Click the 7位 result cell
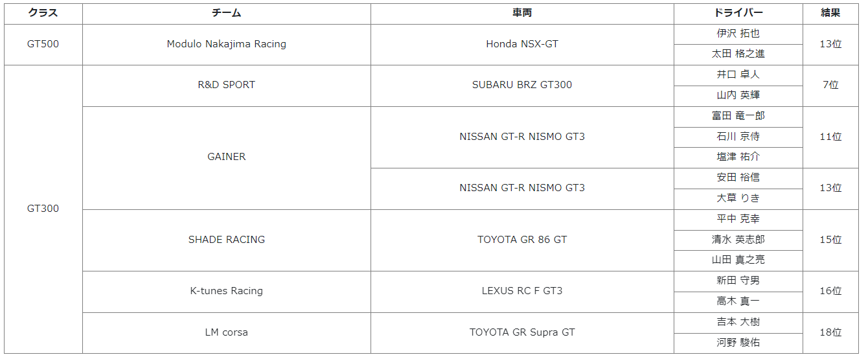This screenshot has height=357, width=868. [x=830, y=85]
